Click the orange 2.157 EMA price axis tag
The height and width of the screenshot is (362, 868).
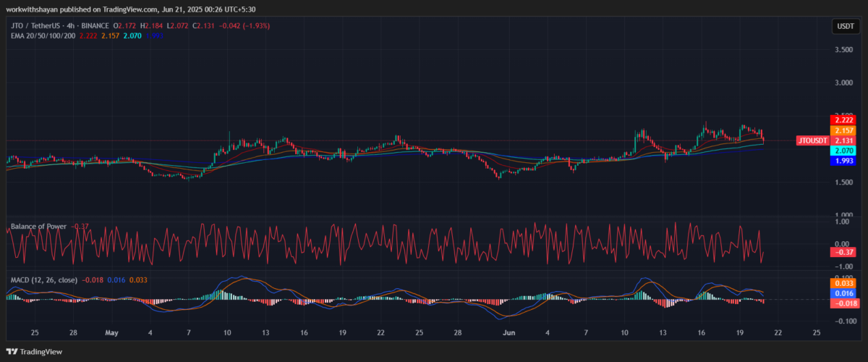tap(843, 130)
